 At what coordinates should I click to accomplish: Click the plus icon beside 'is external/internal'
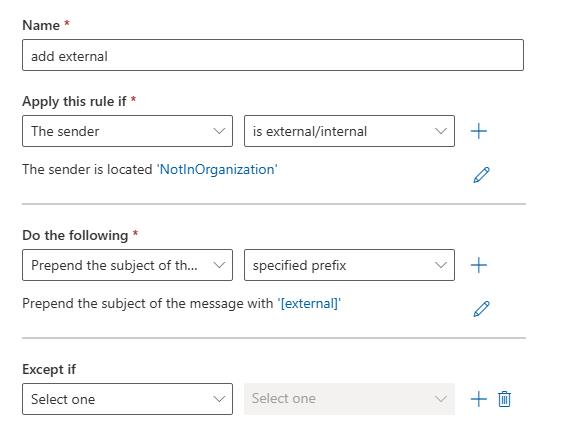pos(478,131)
